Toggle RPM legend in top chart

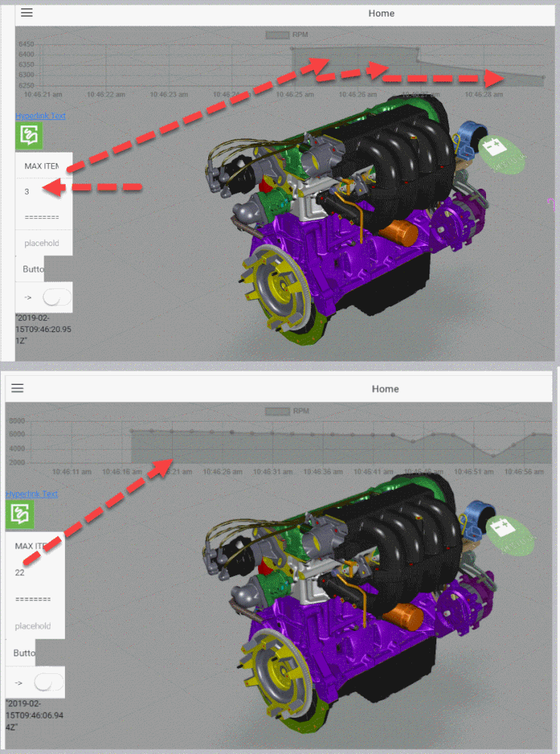[287, 35]
